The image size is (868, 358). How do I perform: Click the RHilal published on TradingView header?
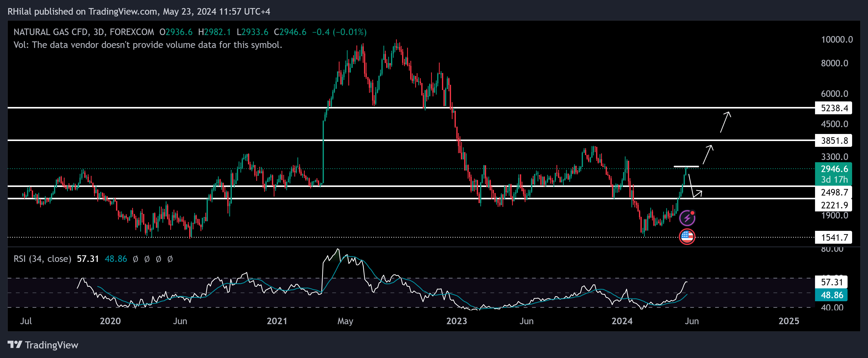pyautogui.click(x=139, y=11)
